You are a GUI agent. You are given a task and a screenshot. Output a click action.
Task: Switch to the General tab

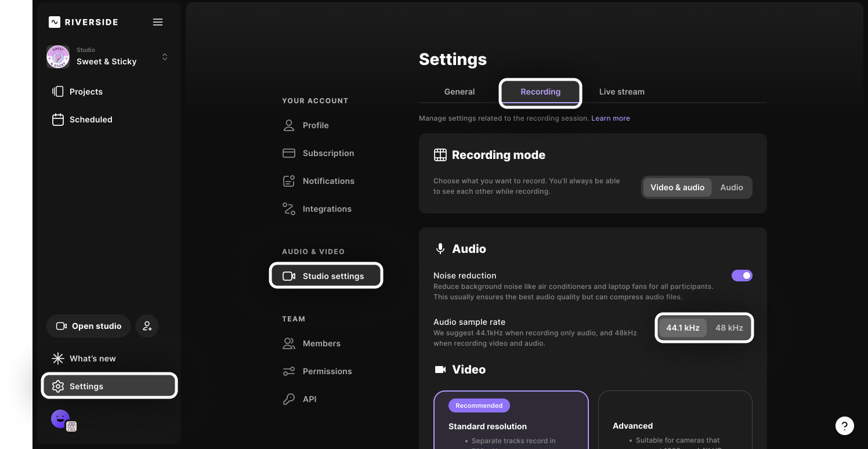click(x=460, y=92)
